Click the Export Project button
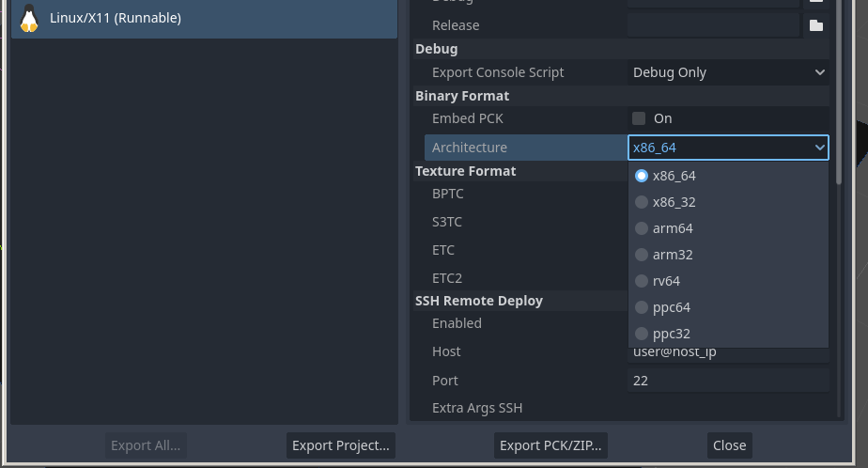 (340, 445)
